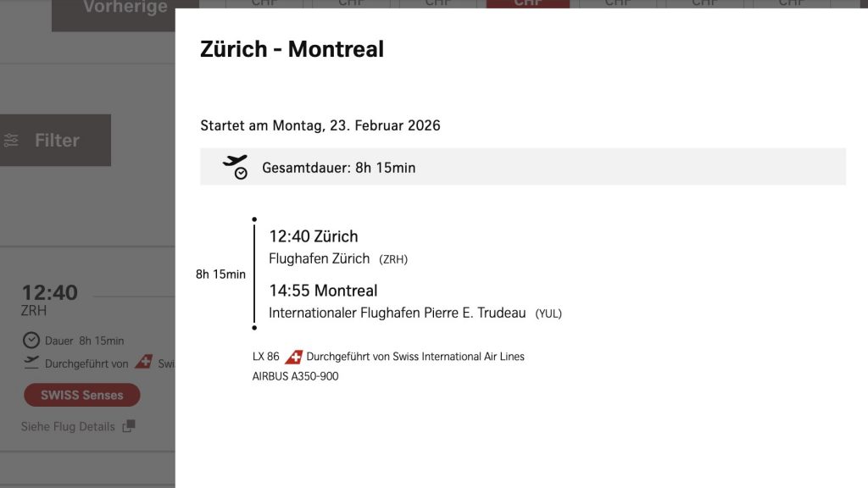Open the Filter button
The height and width of the screenshot is (488, 868).
[56, 141]
